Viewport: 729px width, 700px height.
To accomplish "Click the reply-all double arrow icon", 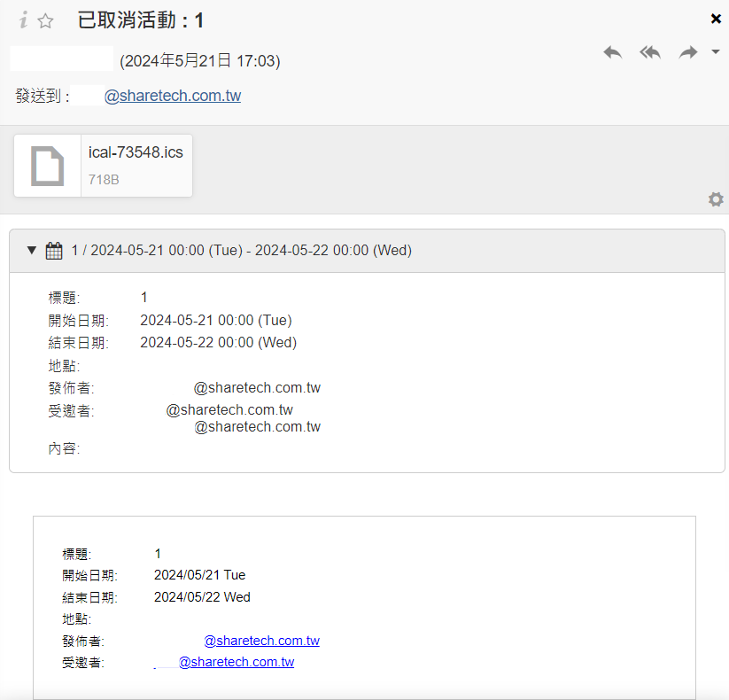I will point(650,52).
